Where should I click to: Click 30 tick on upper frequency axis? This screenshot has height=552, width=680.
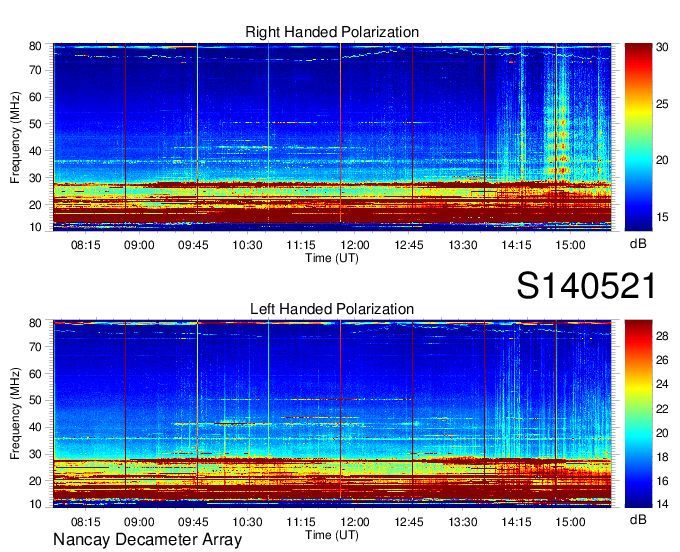35,178
